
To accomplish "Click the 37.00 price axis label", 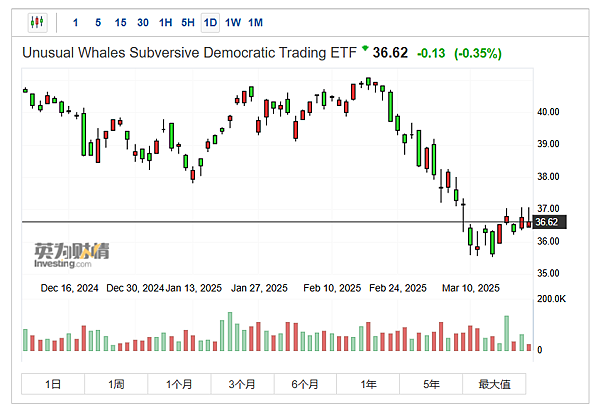I will pyautogui.click(x=548, y=209).
